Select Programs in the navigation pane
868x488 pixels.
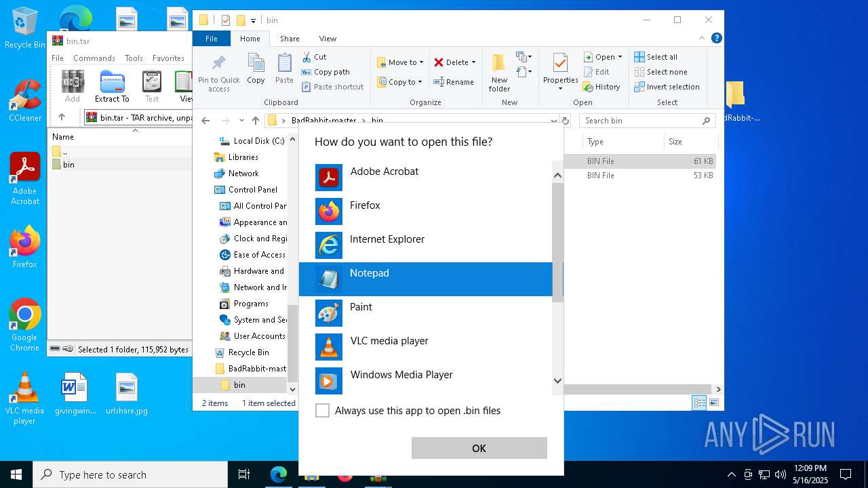[251, 304]
